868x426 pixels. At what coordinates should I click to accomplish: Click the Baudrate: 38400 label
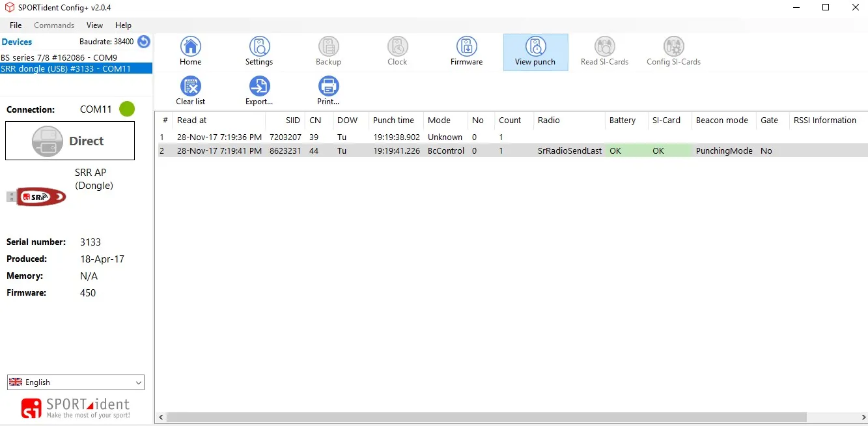tap(106, 42)
